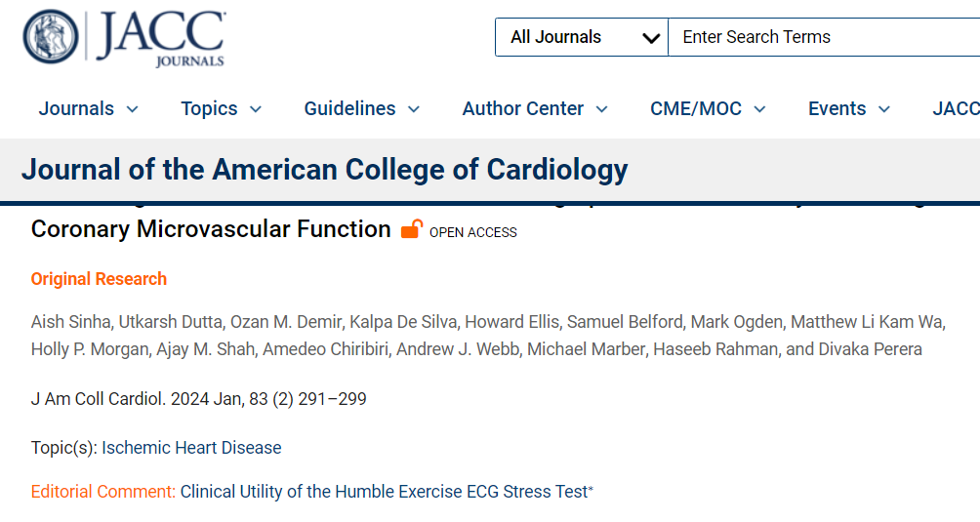Click the OPEN ACCESS text label

tap(473, 232)
